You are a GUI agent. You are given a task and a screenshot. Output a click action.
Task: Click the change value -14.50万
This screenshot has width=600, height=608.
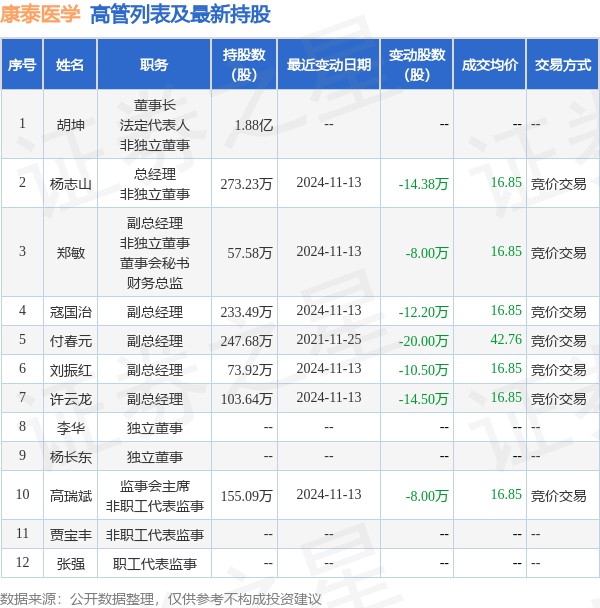[x=423, y=399]
